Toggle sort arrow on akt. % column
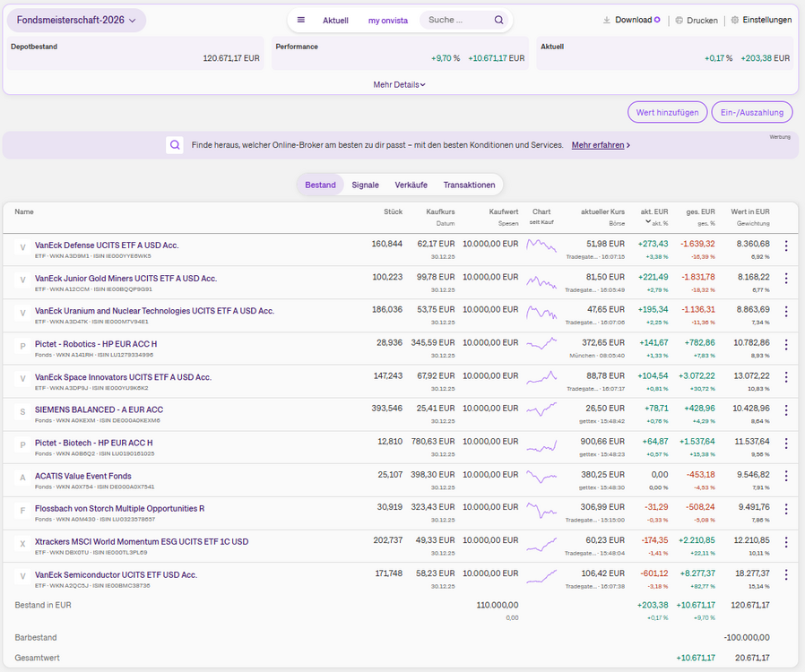The image size is (805, 672). pyautogui.click(x=648, y=222)
